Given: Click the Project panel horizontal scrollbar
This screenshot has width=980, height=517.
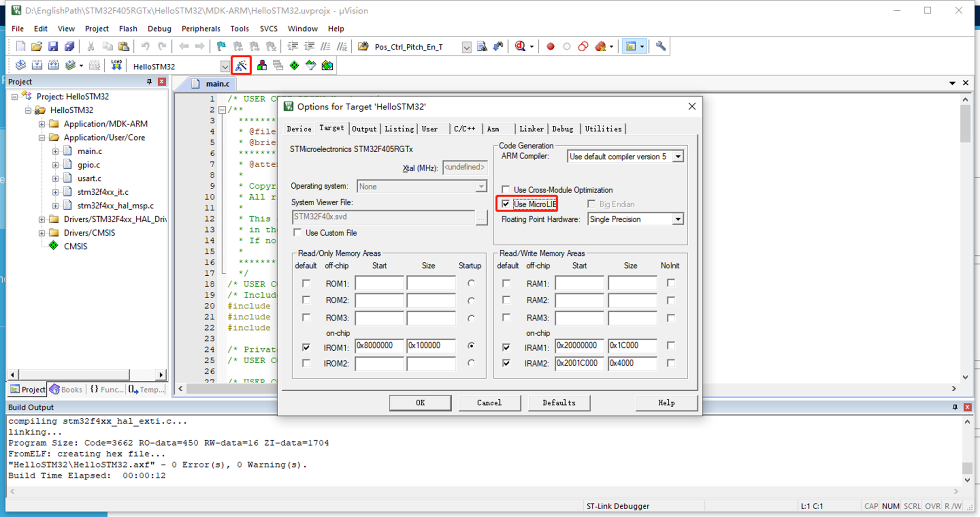Looking at the screenshot, I should pos(86,374).
